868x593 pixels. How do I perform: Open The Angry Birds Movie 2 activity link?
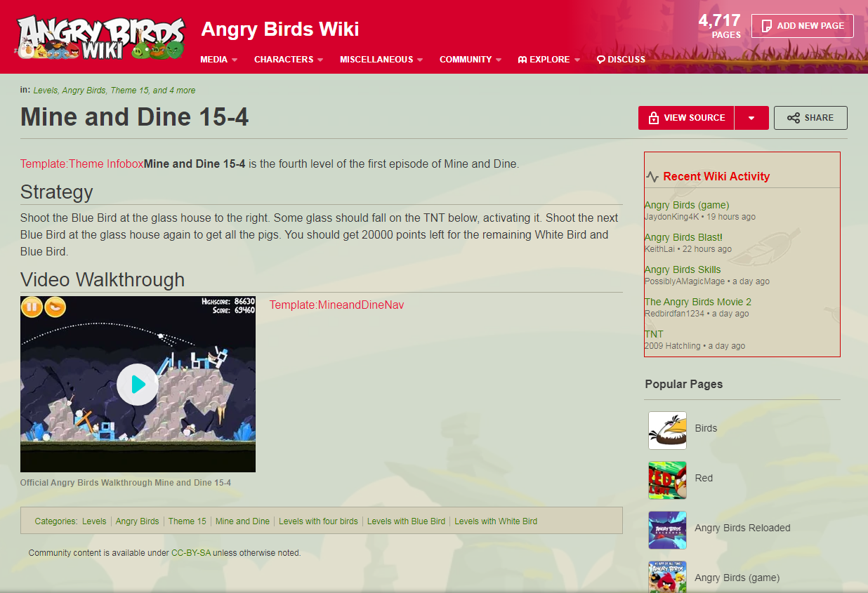point(698,302)
